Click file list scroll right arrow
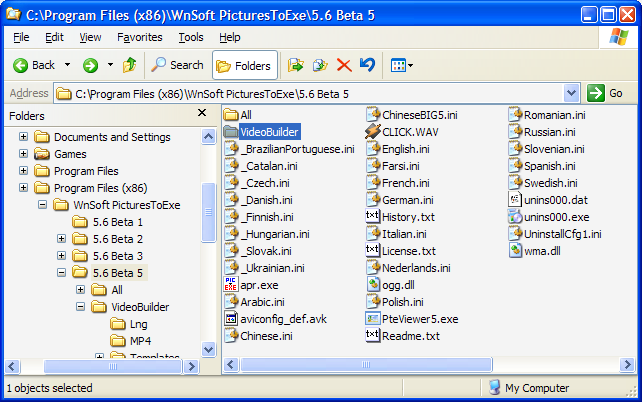The height and width of the screenshot is (402, 642). tap(626, 364)
